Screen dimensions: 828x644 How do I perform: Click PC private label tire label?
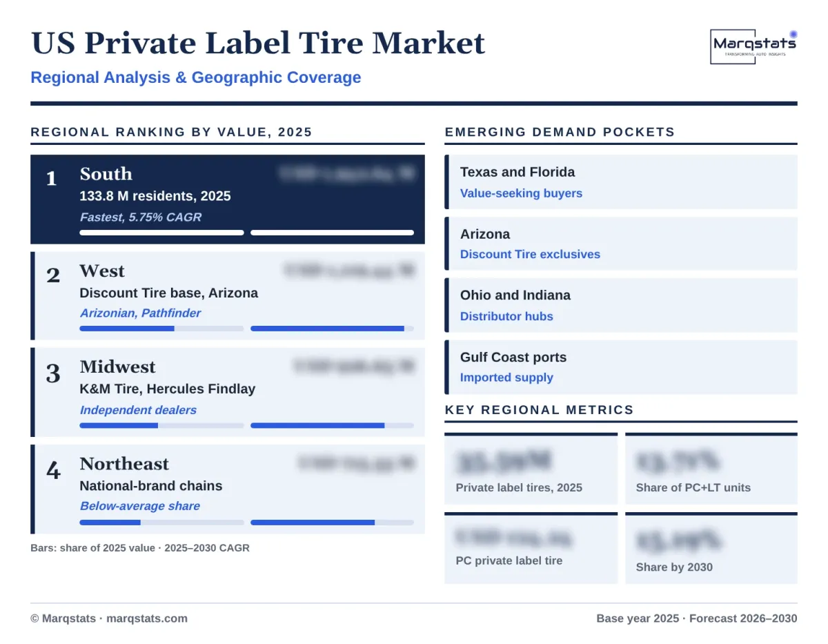509,560
